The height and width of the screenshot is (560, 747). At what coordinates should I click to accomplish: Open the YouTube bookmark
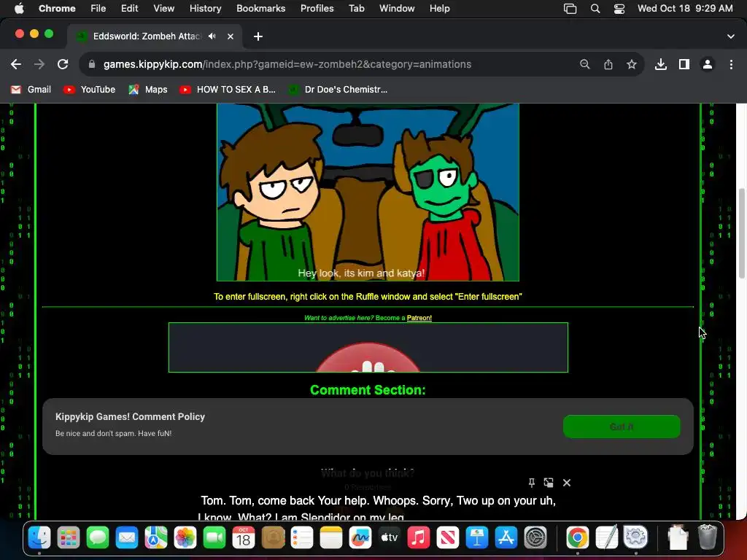click(89, 90)
